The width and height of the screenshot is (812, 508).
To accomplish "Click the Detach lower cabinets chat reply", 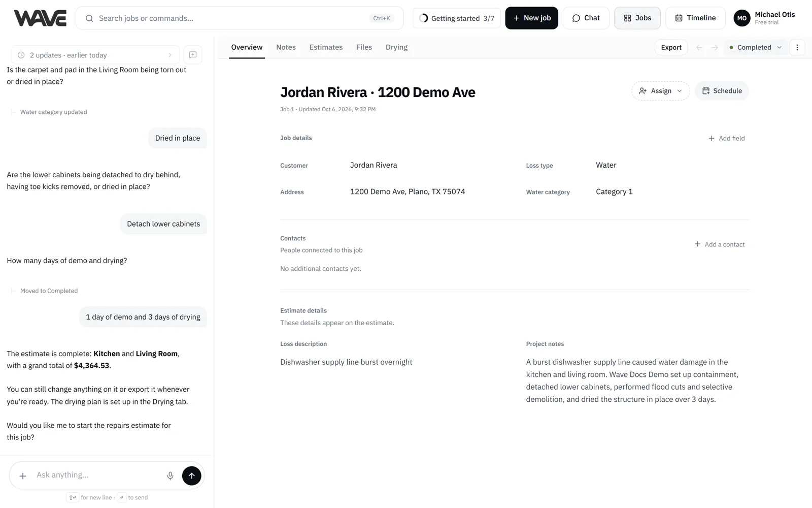I will (163, 224).
